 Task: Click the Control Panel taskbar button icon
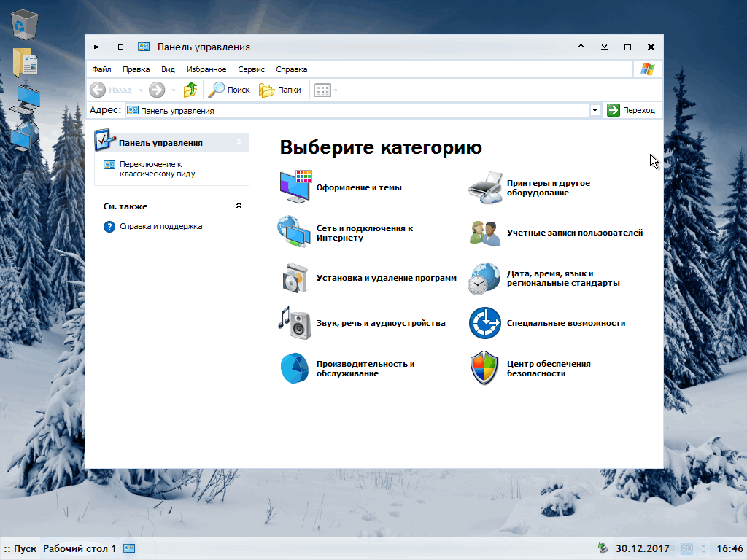pyautogui.click(x=129, y=548)
